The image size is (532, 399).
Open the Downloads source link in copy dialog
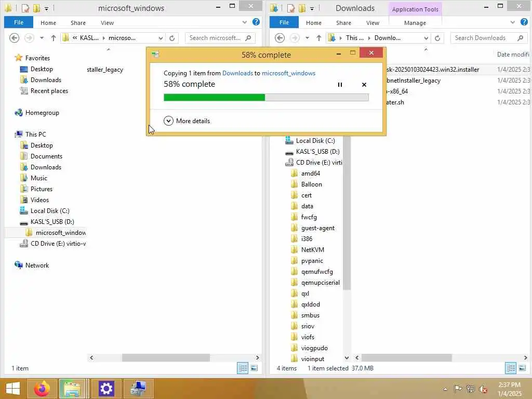click(x=237, y=73)
